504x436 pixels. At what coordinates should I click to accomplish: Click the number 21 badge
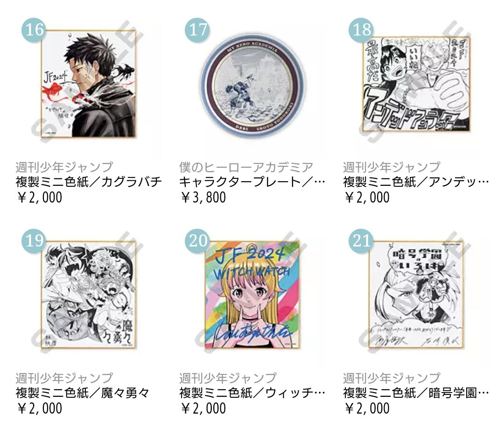coord(361,241)
